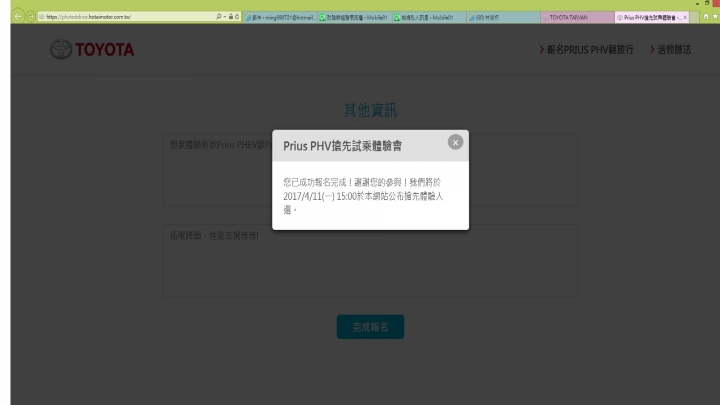Click the refresh icon in address bar
The height and width of the screenshot is (405, 720).
pyautogui.click(x=237, y=17)
